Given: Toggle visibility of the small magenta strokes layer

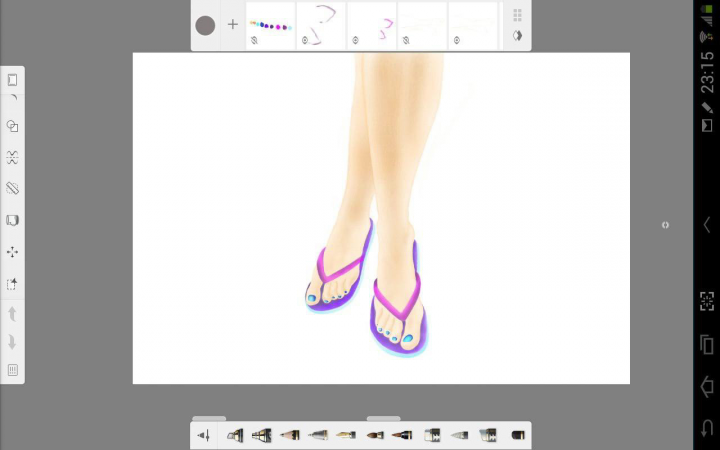Looking at the screenshot, I should pos(355,41).
